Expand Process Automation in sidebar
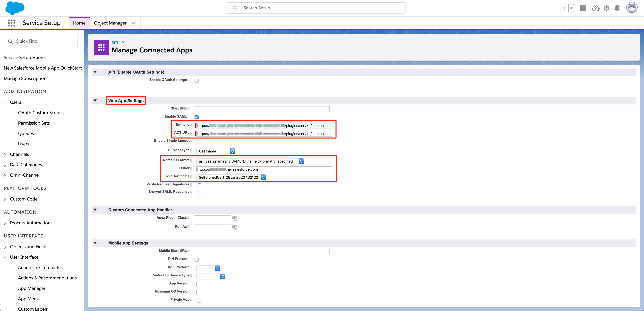Screen dimensions: 644x311 click(x=5, y=223)
